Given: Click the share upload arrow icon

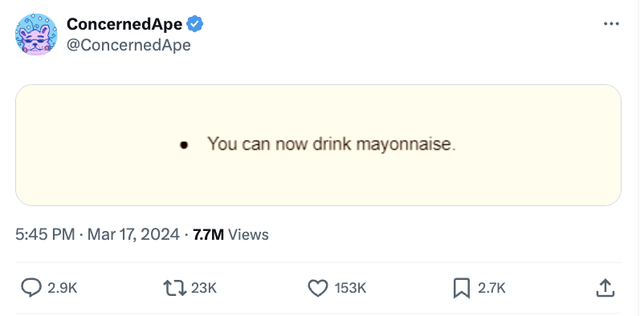Looking at the screenshot, I should 605,288.
